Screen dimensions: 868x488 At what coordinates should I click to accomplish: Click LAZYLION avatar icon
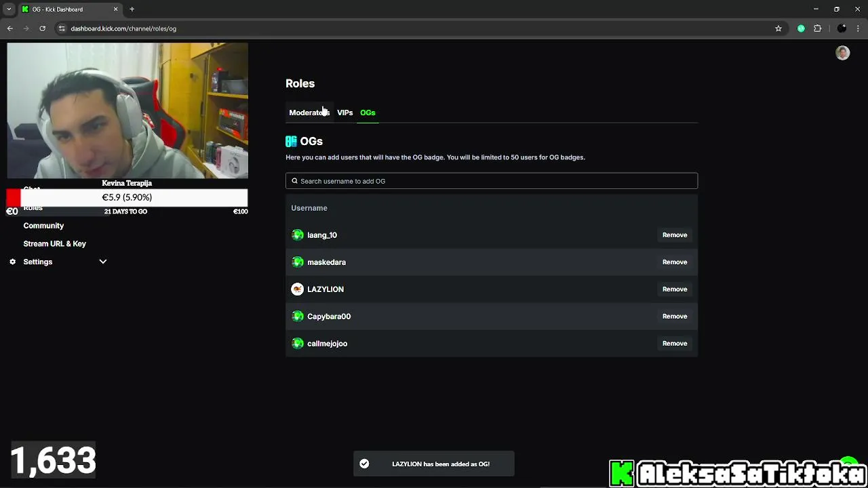click(x=297, y=289)
